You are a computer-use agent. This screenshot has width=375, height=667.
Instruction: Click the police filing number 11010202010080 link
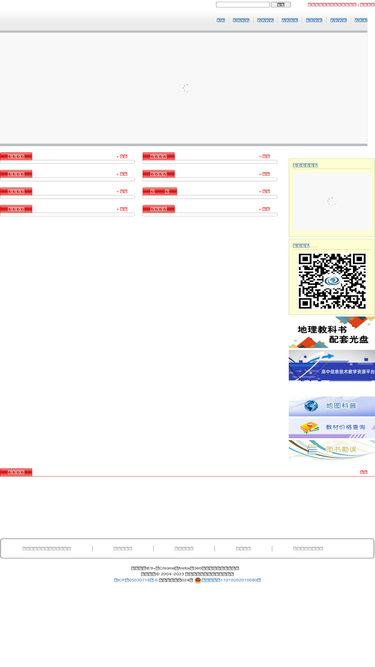(231, 580)
